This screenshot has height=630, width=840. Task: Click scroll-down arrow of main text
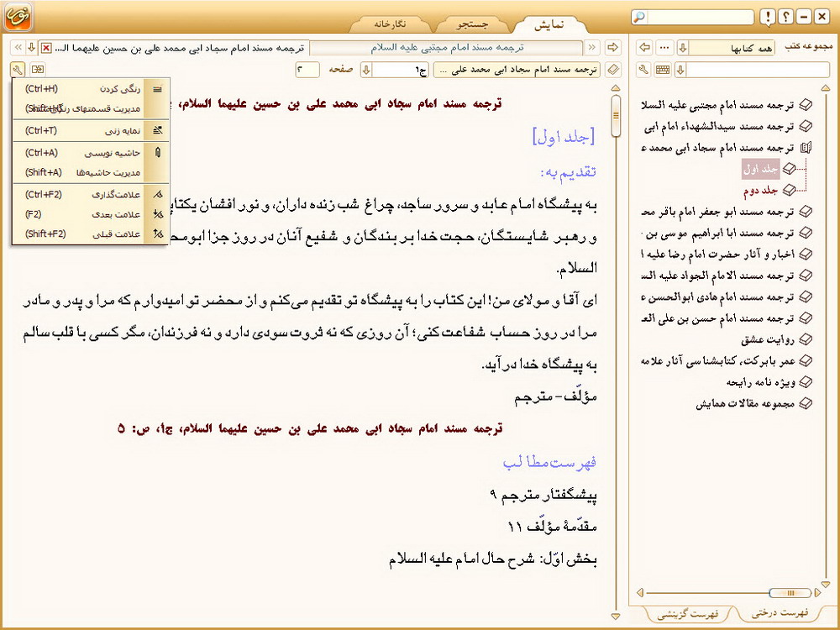tap(616, 617)
